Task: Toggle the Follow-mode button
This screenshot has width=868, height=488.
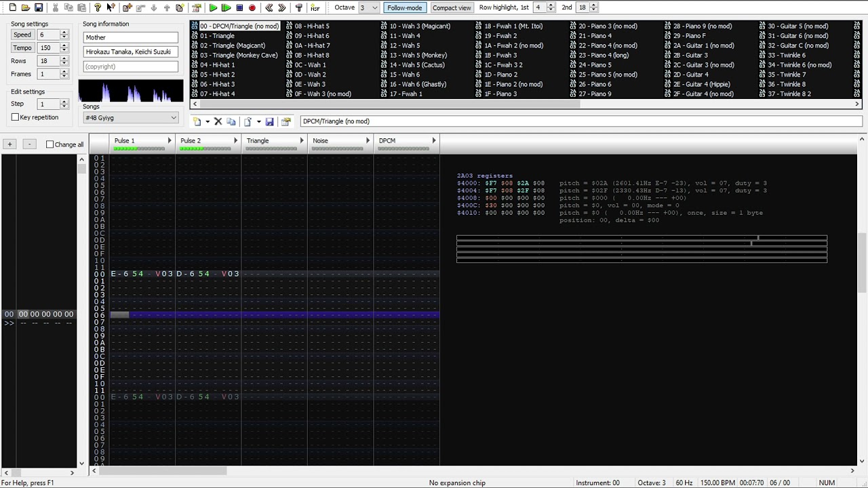Action: (x=405, y=7)
